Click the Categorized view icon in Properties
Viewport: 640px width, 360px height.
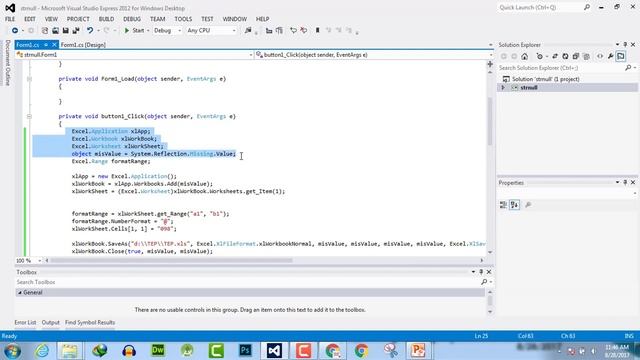pyautogui.click(x=503, y=205)
